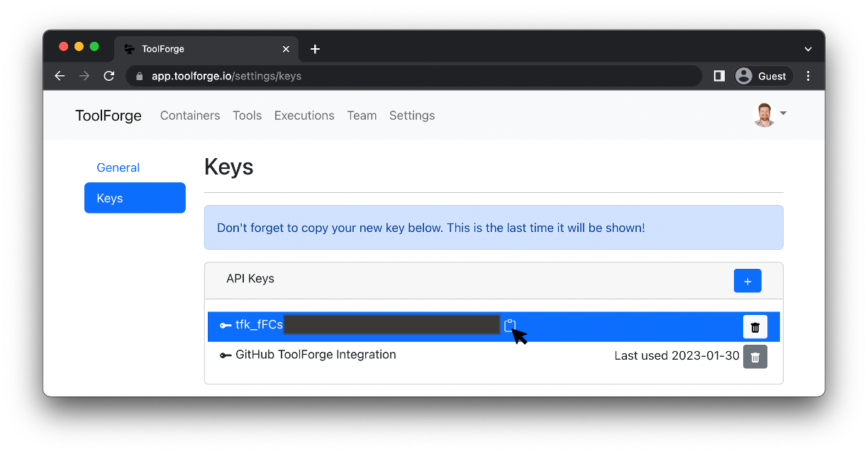The image size is (868, 454).
Task: Maximize the browser window with green button
Action: coord(94,47)
